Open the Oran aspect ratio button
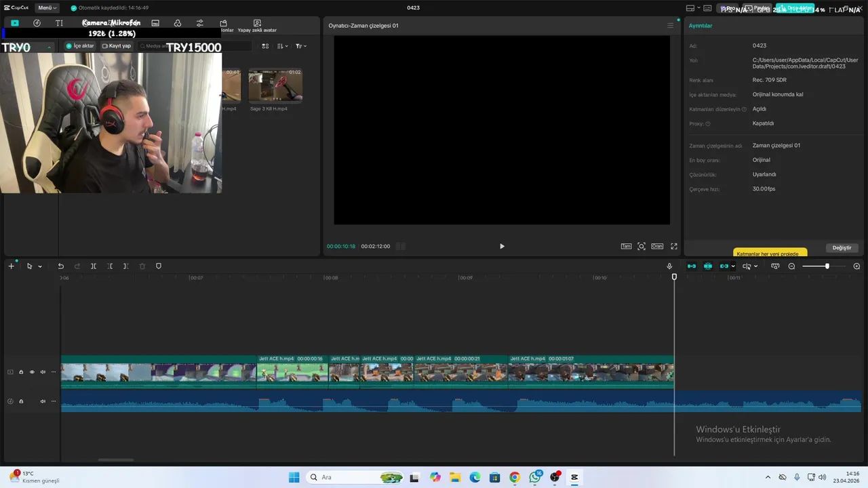 tap(657, 246)
